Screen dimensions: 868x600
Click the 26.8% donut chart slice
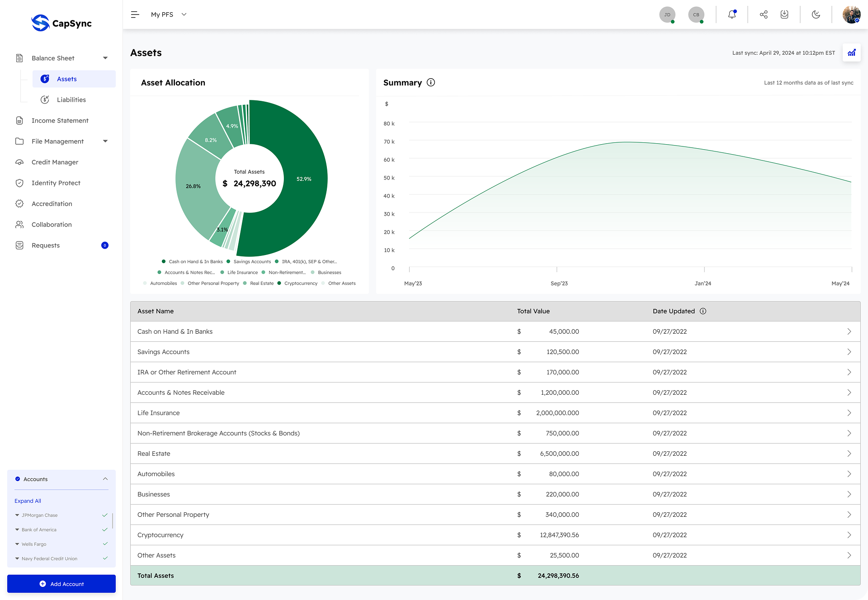tap(193, 186)
